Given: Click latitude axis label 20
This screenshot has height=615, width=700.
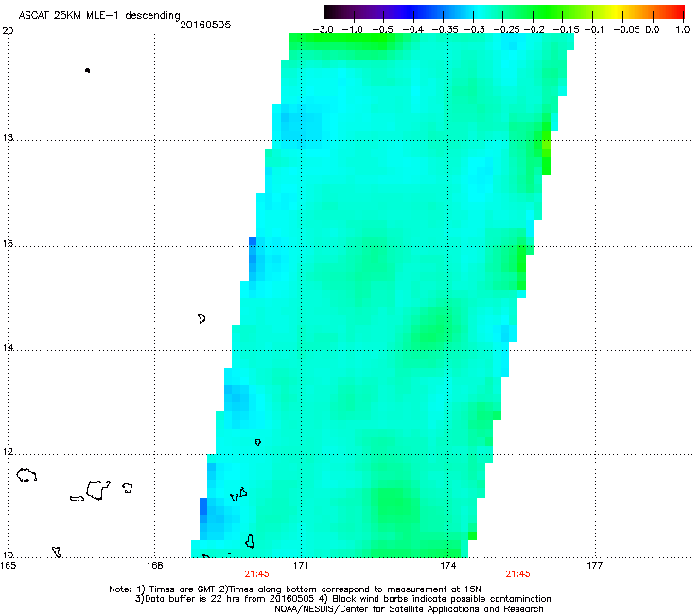Looking at the screenshot, I should [8, 31].
